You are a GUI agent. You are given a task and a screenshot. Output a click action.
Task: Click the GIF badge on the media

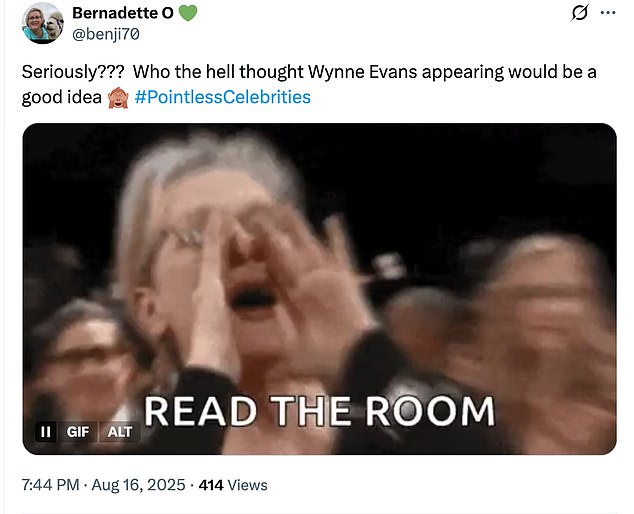pos(78,432)
